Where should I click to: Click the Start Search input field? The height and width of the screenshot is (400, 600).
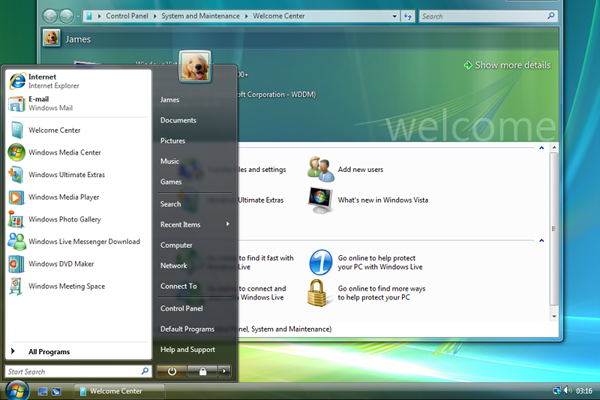coord(70,371)
